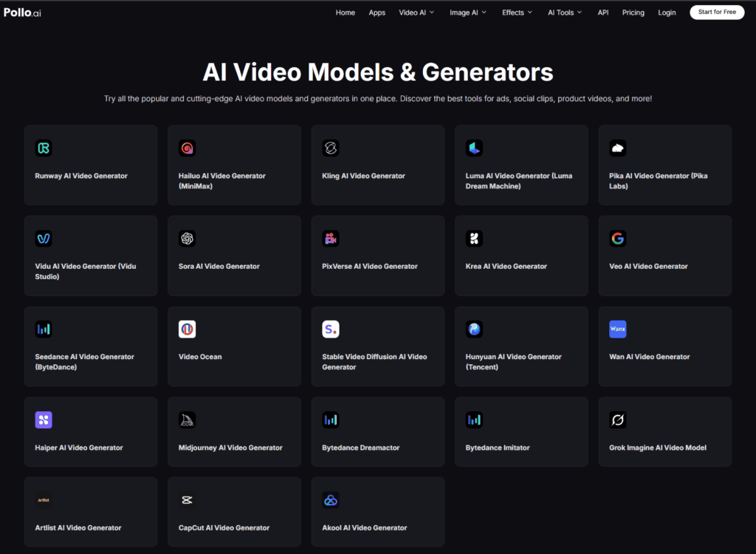
Task: Open Bytedance Imitator link
Action: pyautogui.click(x=498, y=448)
